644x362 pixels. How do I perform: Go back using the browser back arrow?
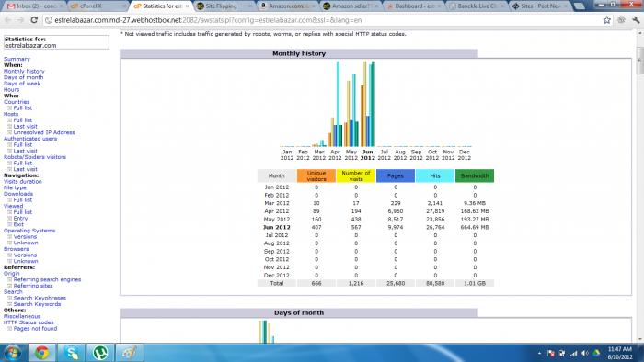(x=8, y=20)
